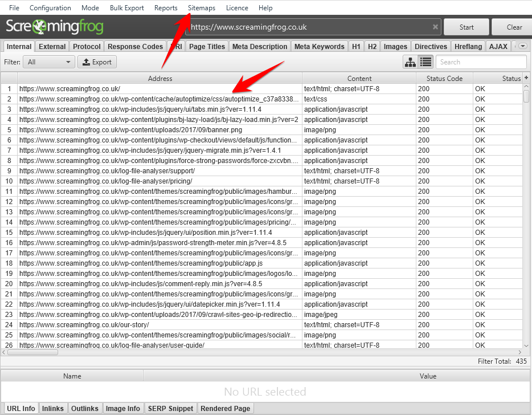Select the External tab
Image resolution: width=532 pixels, height=415 pixels.
(x=52, y=47)
